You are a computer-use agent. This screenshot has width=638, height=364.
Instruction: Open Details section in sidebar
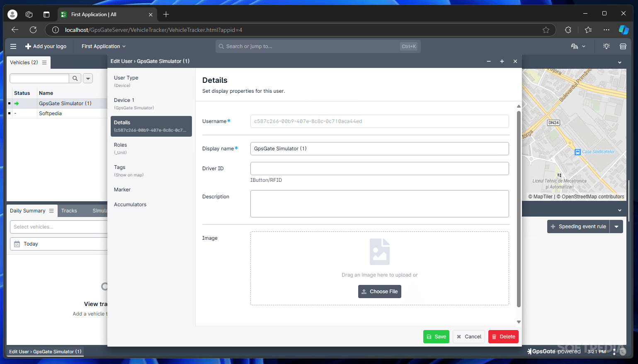(151, 126)
